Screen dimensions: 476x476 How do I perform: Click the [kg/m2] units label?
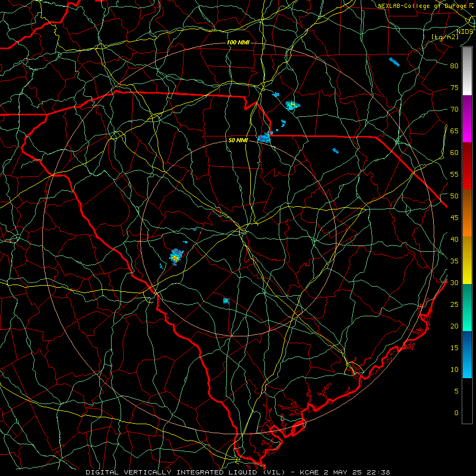click(445, 37)
